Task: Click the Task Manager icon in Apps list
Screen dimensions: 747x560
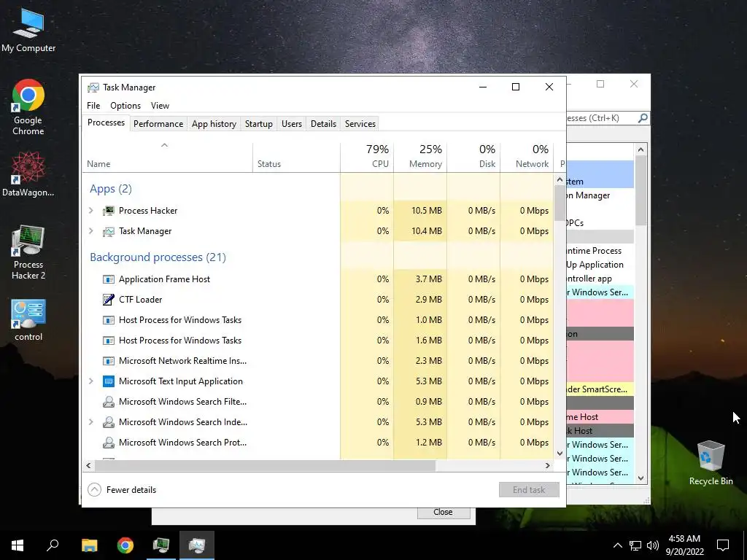Action: click(x=109, y=231)
